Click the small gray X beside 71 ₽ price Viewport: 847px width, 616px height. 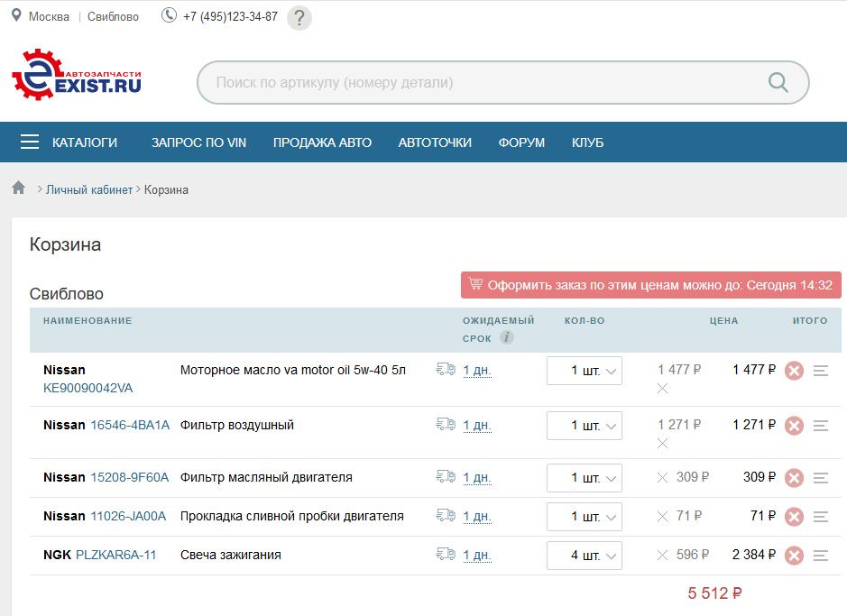tap(663, 516)
